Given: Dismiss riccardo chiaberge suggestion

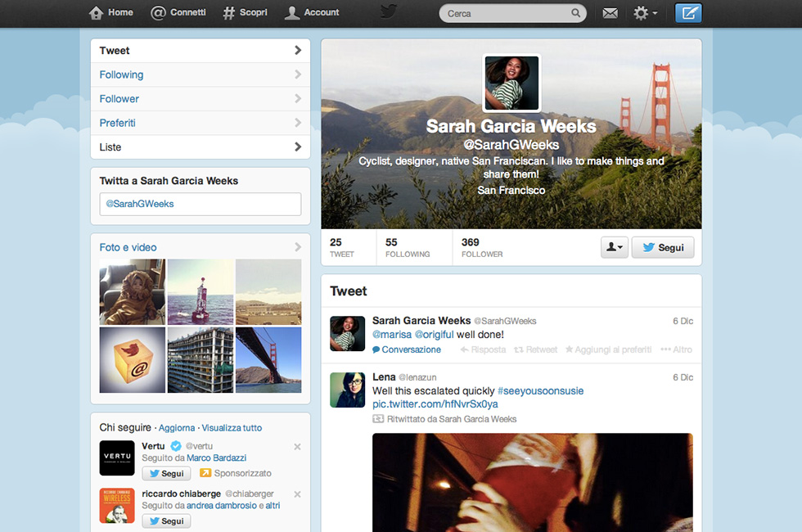Looking at the screenshot, I should (x=297, y=494).
